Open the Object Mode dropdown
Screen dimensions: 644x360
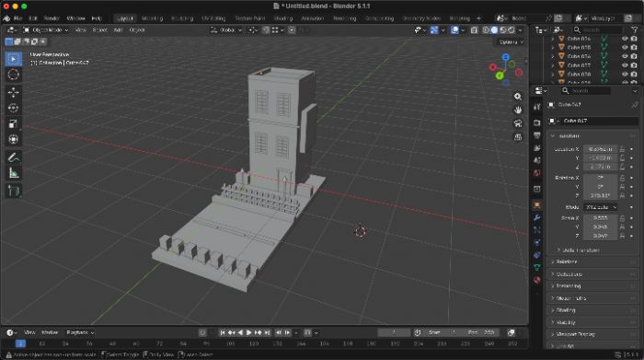click(x=46, y=30)
